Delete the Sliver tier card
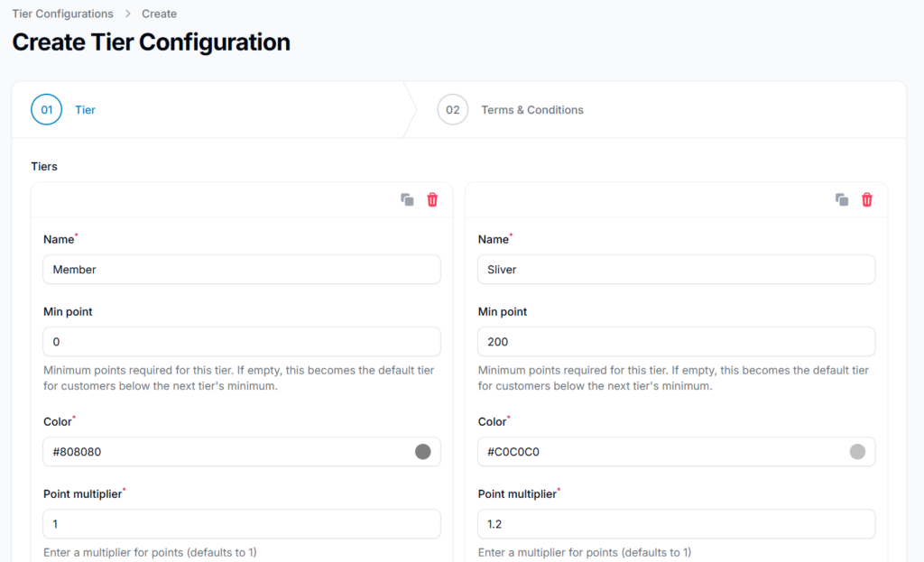This screenshot has height=562, width=924. pyautogui.click(x=867, y=199)
